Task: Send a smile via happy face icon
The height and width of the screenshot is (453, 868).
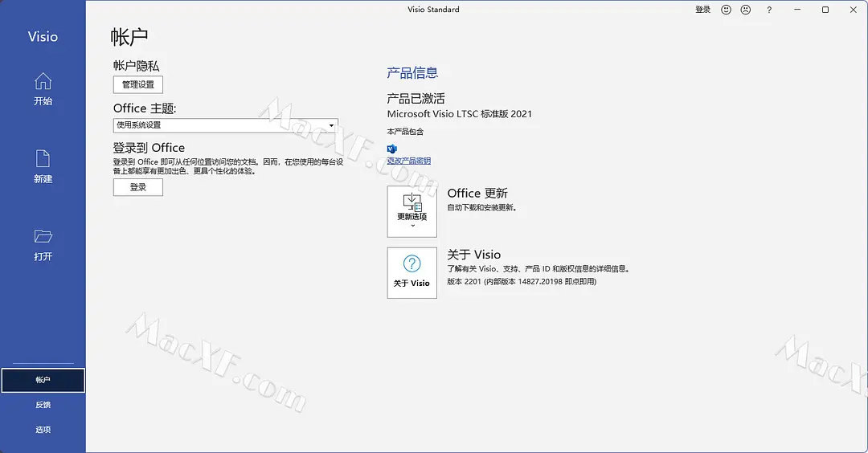Action: 726,10
